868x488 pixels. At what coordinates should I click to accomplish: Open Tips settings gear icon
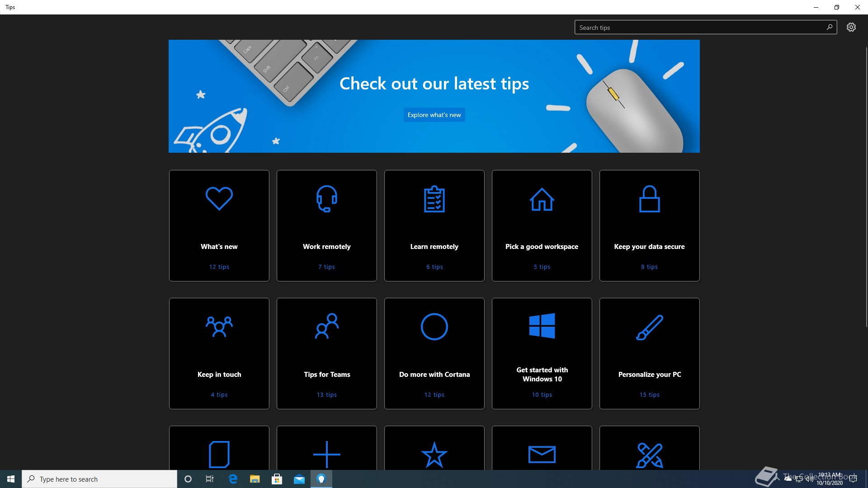click(x=851, y=27)
